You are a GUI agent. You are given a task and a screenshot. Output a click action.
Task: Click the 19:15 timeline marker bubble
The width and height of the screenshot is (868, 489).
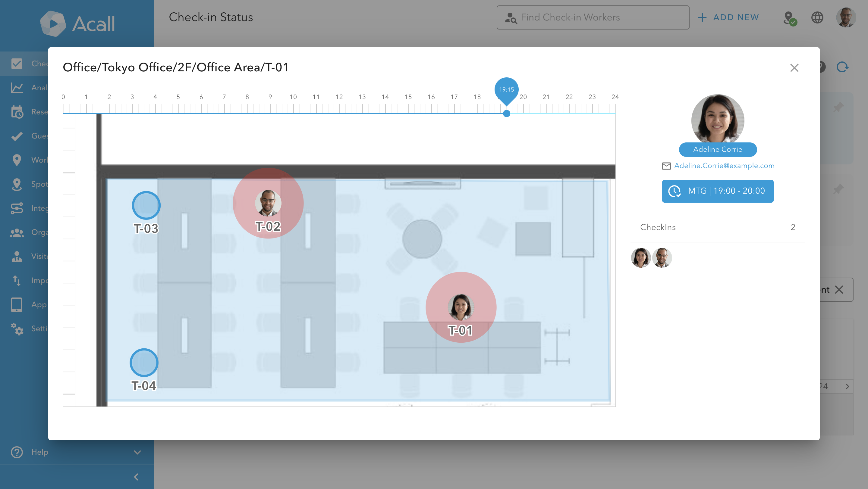[506, 89]
